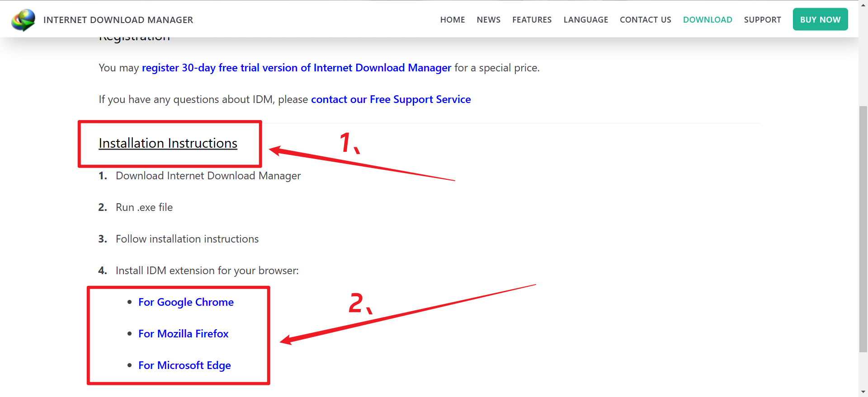Click the scrollbar down arrow

863,392
